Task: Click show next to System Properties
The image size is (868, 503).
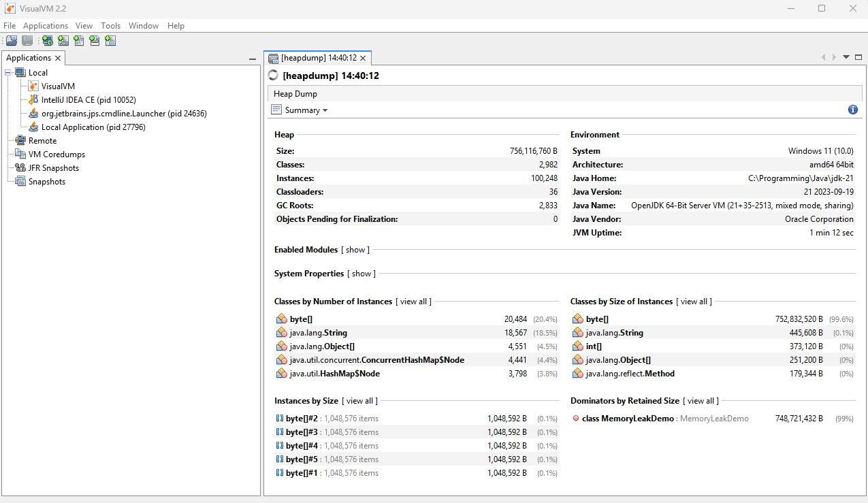Action: [x=361, y=274]
